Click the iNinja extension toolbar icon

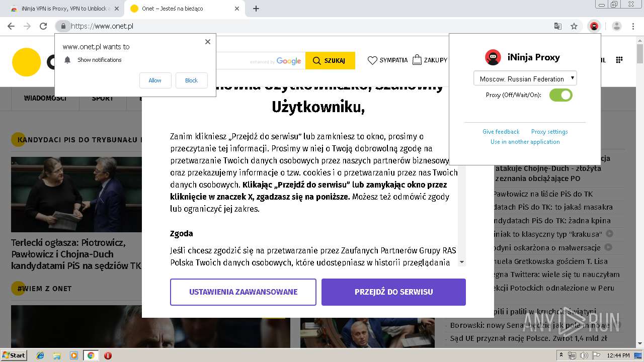pos(594,26)
